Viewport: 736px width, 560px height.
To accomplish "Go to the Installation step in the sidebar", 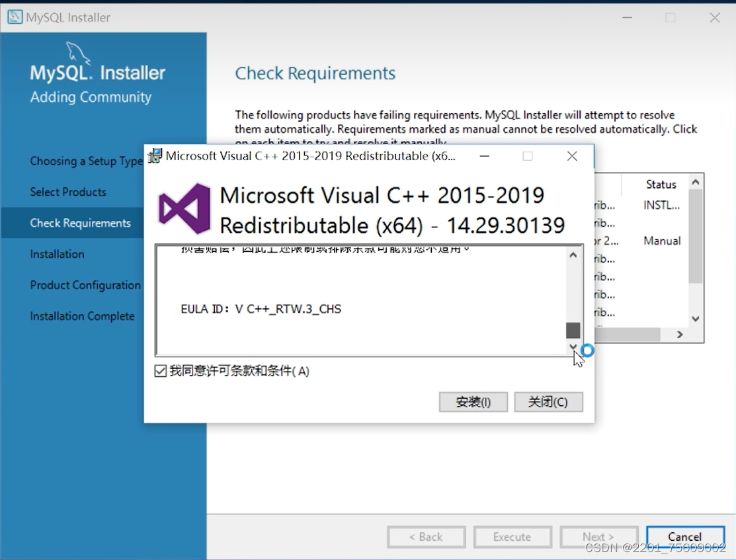I will click(x=58, y=254).
